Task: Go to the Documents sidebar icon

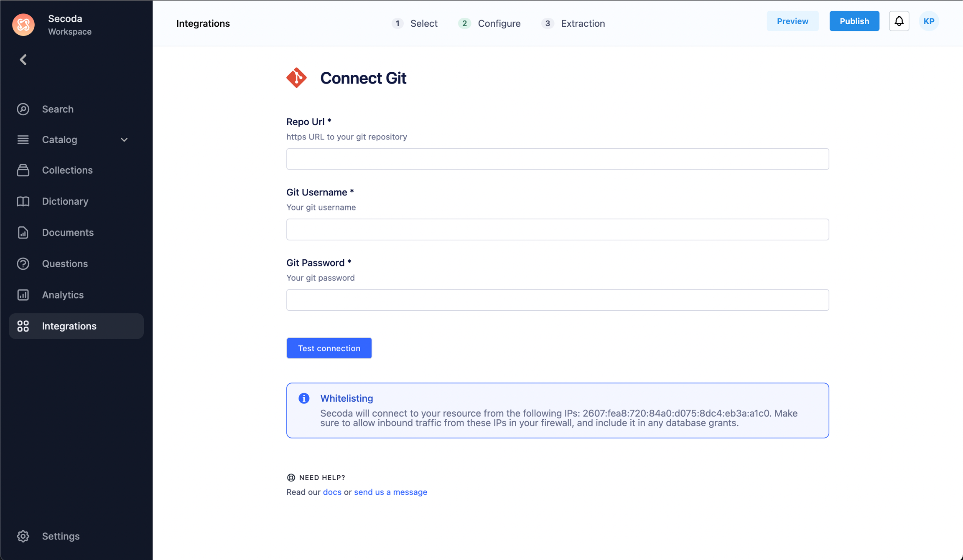Action: [x=23, y=233]
